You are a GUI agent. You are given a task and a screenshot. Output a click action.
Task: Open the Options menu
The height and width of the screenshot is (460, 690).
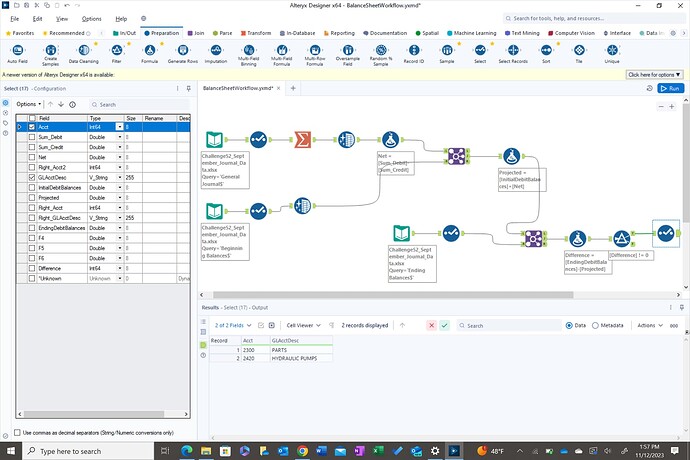click(x=92, y=19)
